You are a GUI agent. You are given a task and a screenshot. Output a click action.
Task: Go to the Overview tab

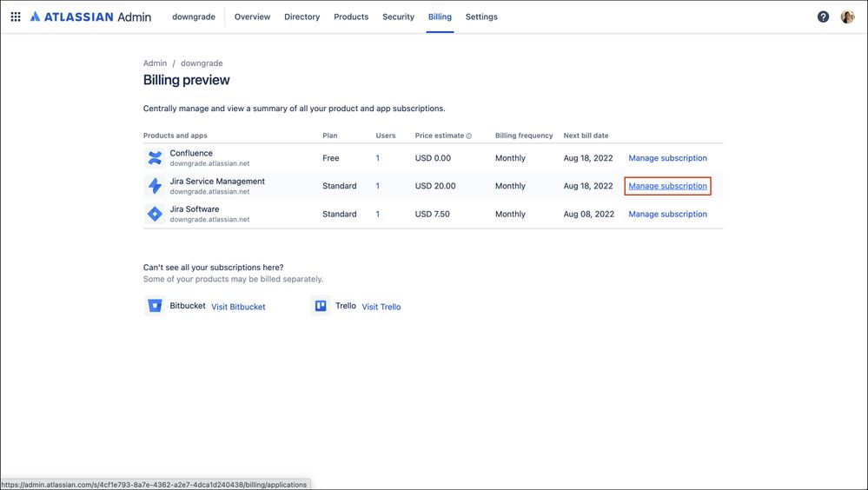[253, 17]
